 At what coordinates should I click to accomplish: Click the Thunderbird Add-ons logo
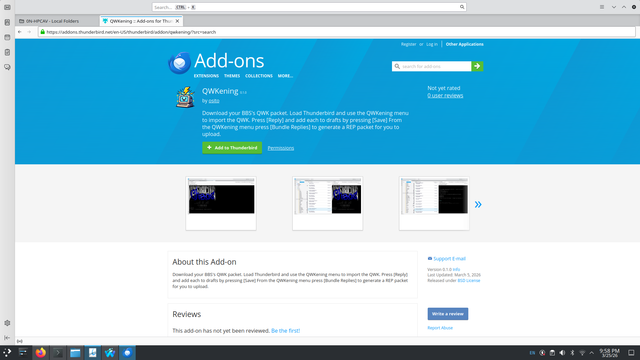180,63
